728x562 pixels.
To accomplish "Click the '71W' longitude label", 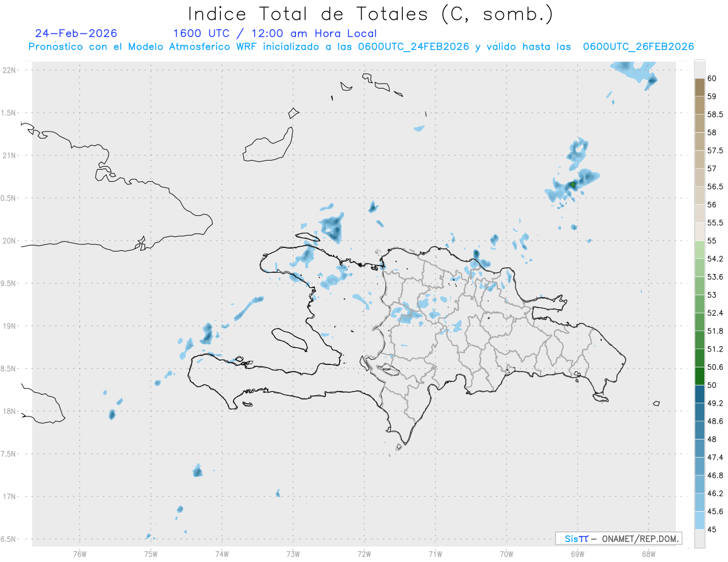I will click(435, 554).
